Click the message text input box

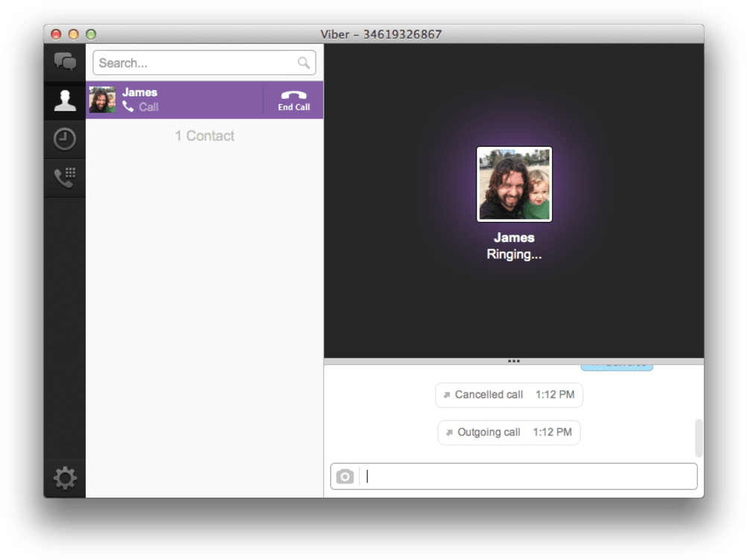(x=529, y=477)
